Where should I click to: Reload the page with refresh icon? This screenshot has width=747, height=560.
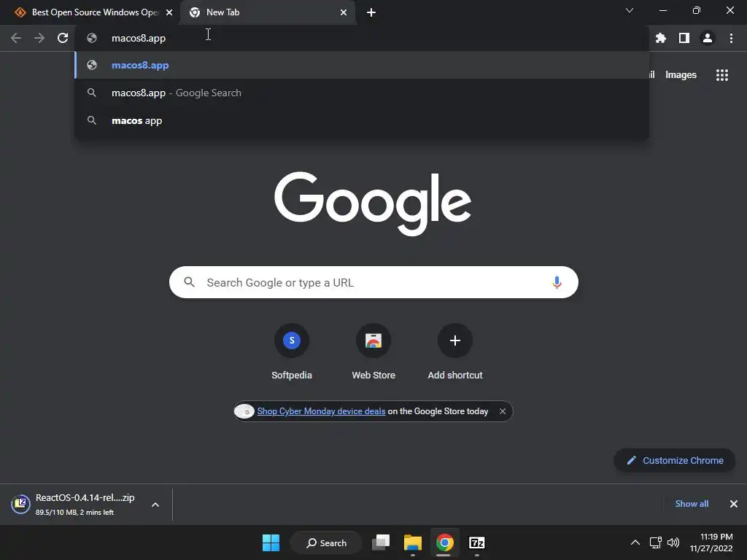(x=63, y=38)
